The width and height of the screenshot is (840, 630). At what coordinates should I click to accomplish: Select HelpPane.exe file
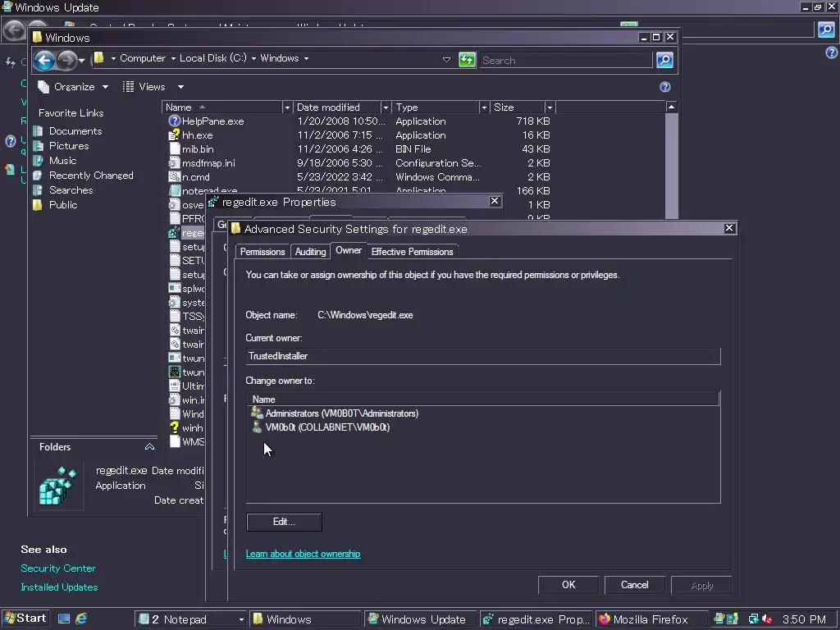pyautogui.click(x=212, y=121)
